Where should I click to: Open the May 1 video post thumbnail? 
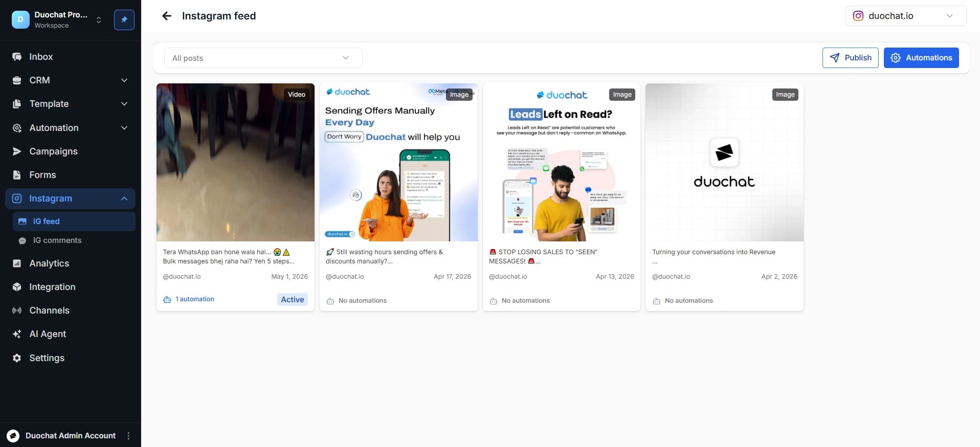pos(235,162)
